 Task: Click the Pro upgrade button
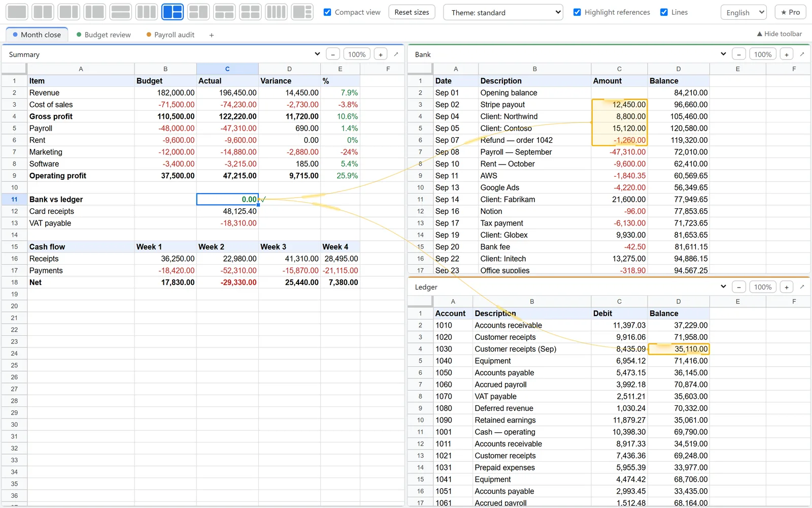[790, 12]
